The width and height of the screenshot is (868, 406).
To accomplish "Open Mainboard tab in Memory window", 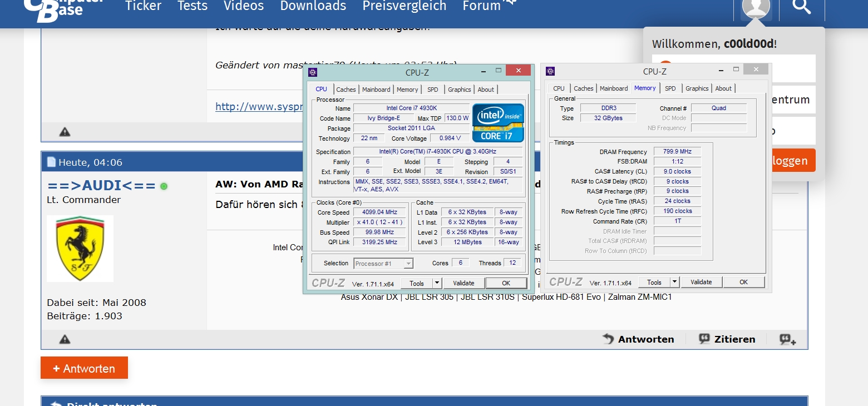I will pyautogui.click(x=614, y=88).
